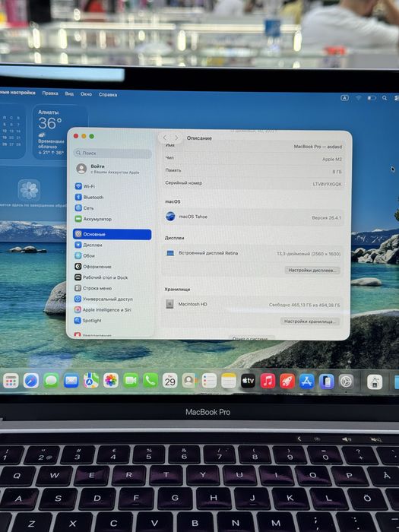This screenshot has height=532, width=399.
Task: Go forward with the right chevron
Action: (176, 138)
